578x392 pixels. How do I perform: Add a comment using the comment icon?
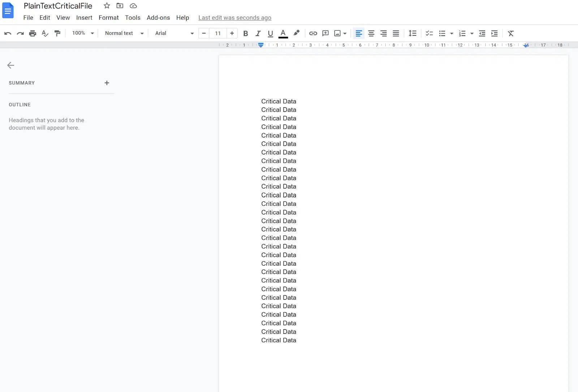coord(325,33)
